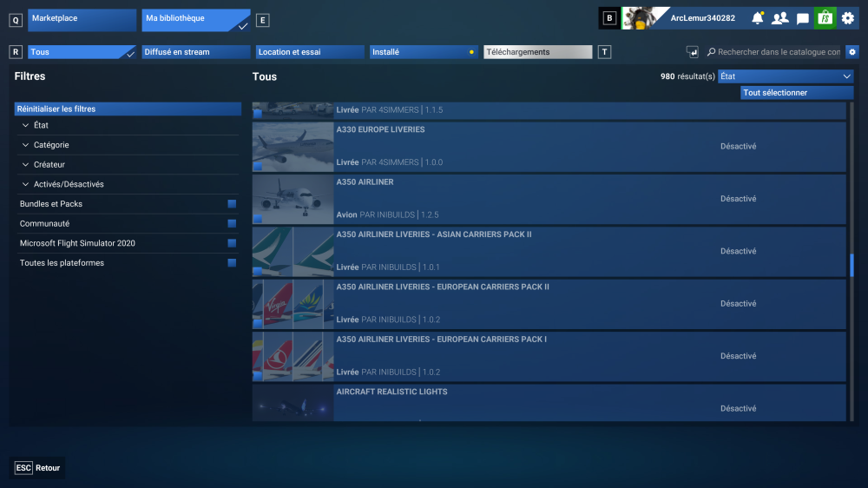The width and height of the screenshot is (868, 488).
Task: Open the green marketplace bag icon
Action: pyautogui.click(x=825, y=18)
